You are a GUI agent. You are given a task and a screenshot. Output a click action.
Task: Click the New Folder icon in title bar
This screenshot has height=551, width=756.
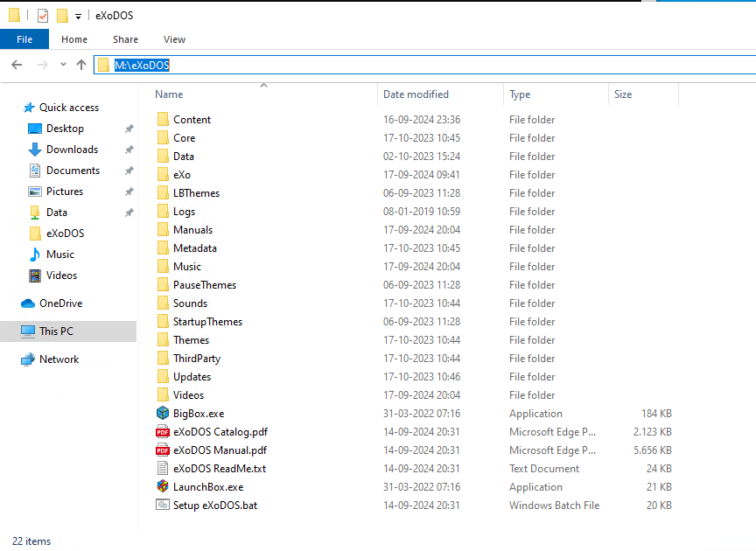(62, 16)
